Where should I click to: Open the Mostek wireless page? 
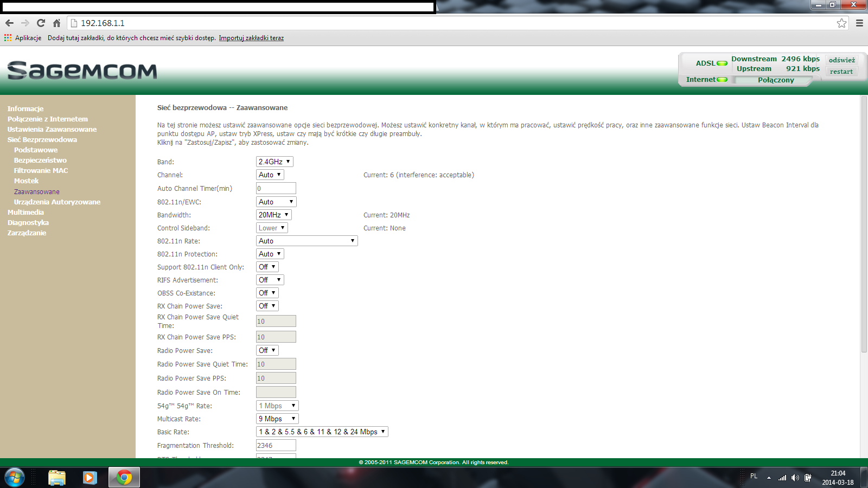point(27,181)
